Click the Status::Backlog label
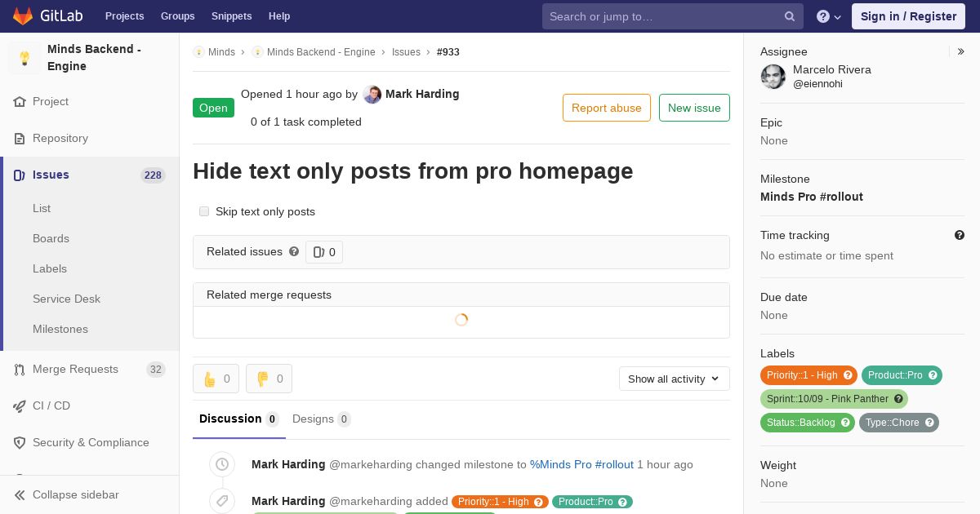The width and height of the screenshot is (980, 514). point(800,423)
